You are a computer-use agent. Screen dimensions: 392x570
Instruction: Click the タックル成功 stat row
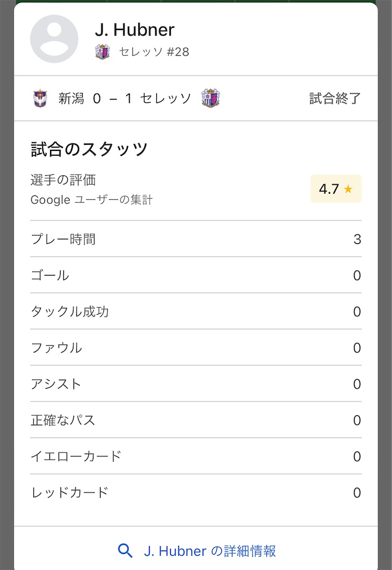point(196,312)
